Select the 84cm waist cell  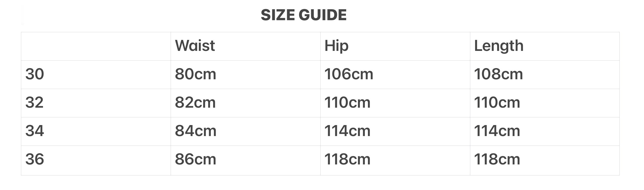point(195,131)
